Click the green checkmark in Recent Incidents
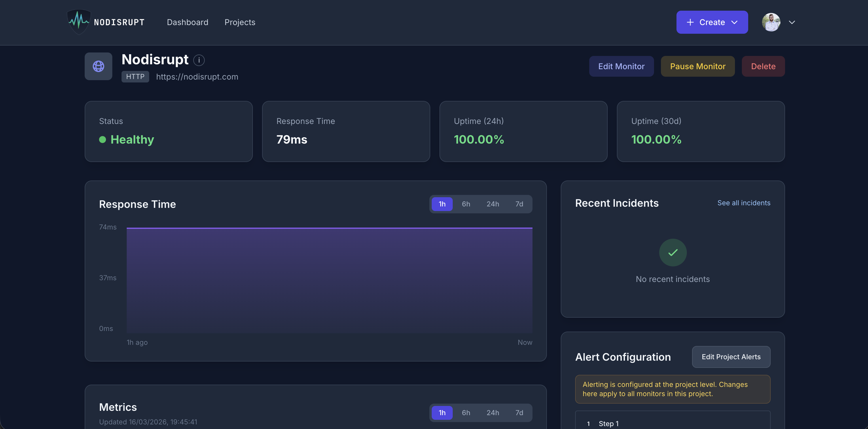The height and width of the screenshot is (429, 868). click(672, 252)
